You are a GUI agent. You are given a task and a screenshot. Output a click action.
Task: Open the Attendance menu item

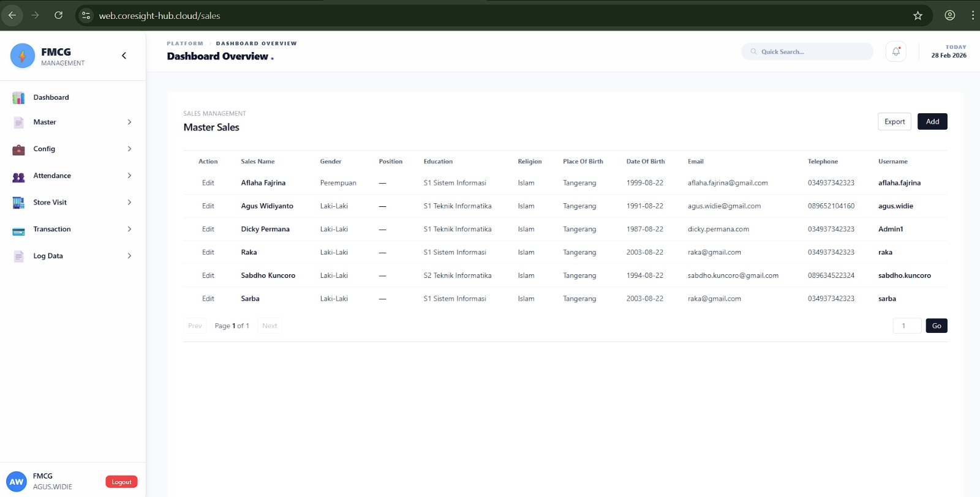pyautogui.click(x=52, y=176)
